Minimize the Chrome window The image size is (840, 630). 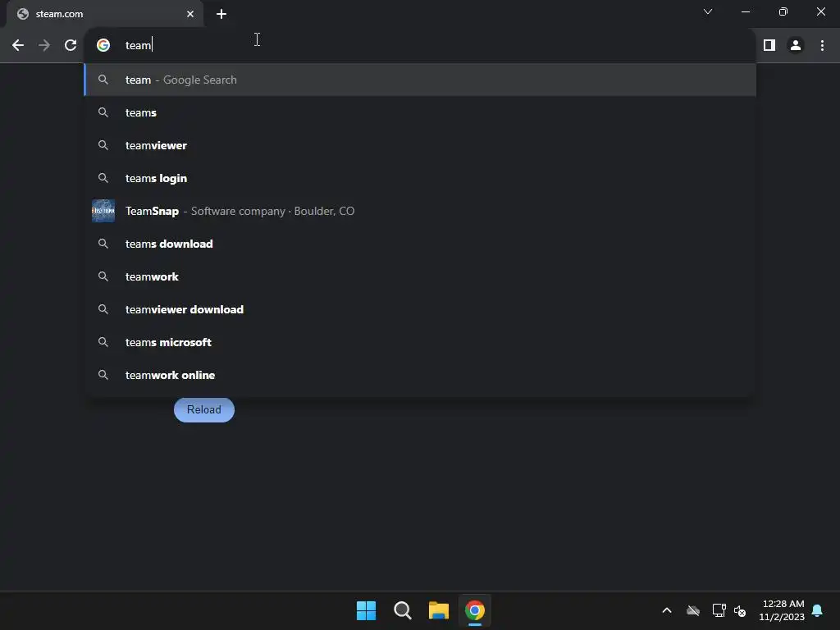pyautogui.click(x=745, y=11)
